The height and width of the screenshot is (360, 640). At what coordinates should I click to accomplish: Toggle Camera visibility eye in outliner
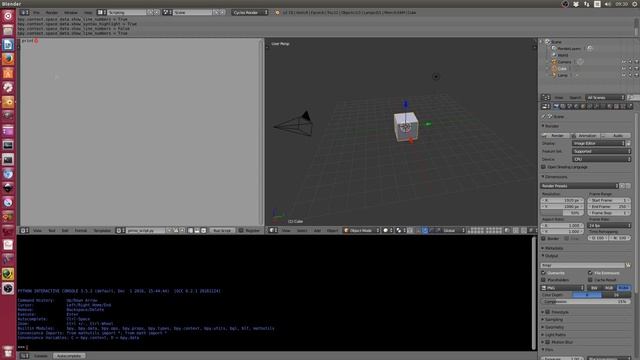623,62
